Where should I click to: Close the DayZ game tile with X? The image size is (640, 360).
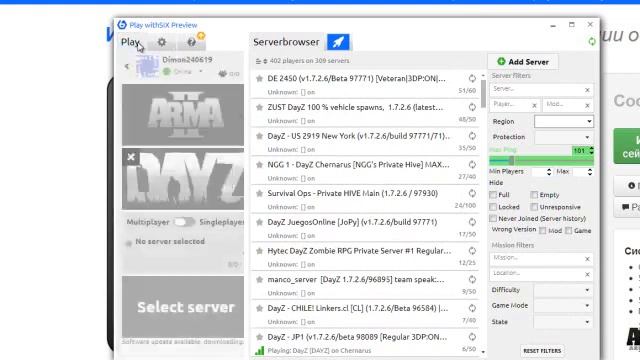point(131,157)
